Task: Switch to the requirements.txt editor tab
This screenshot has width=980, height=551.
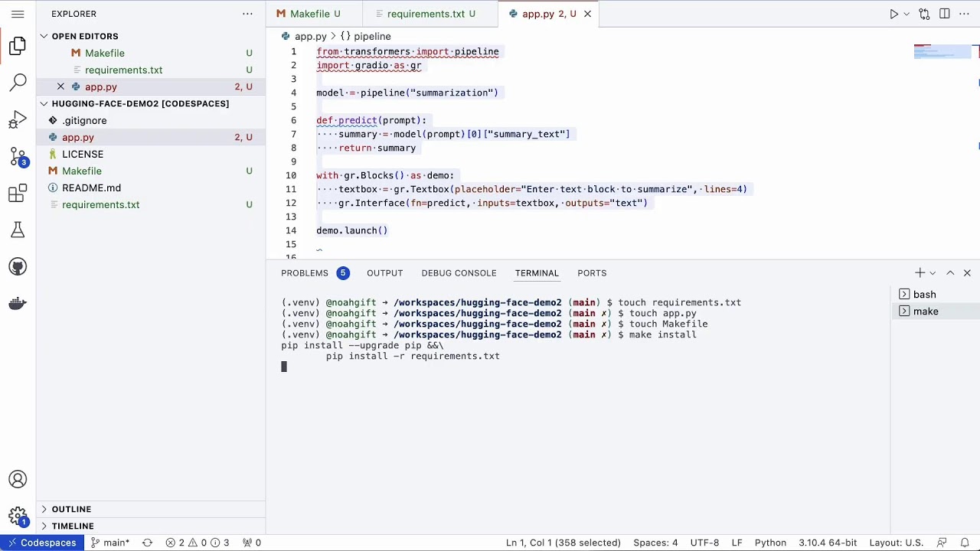Action: pos(430,14)
